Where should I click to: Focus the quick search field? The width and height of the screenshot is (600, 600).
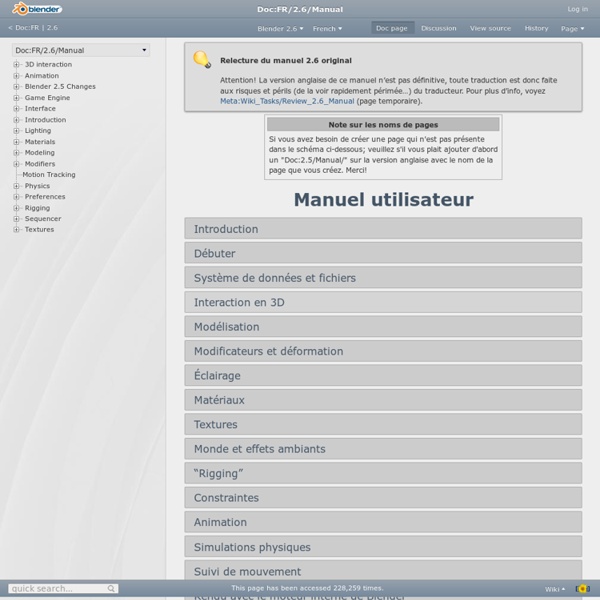click(x=63, y=589)
